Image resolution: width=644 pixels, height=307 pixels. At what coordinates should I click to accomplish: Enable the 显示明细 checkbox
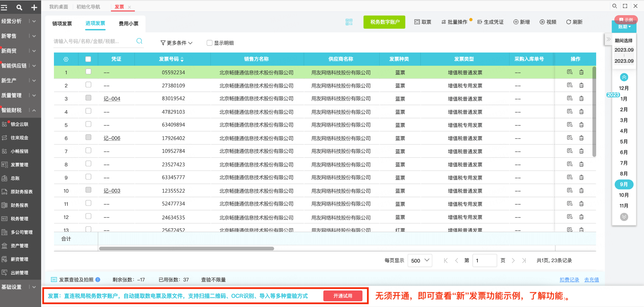pos(209,43)
